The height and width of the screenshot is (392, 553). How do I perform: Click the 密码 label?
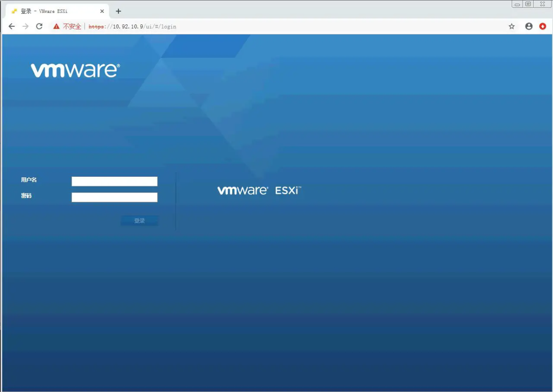pyautogui.click(x=26, y=196)
